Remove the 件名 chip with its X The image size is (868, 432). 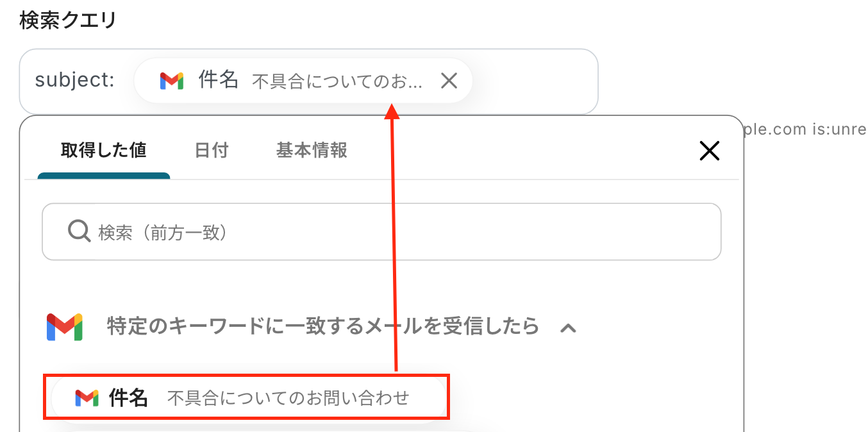coord(449,81)
